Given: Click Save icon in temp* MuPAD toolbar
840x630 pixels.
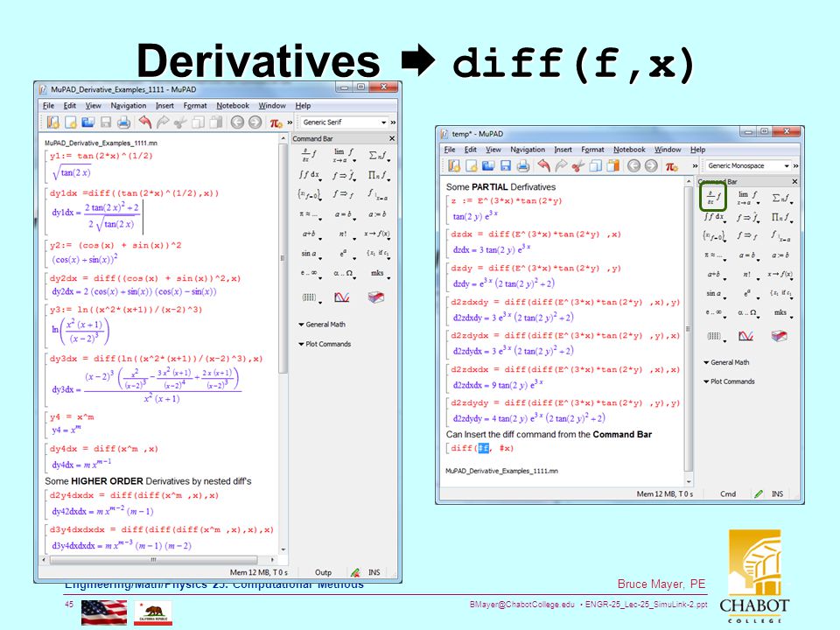Looking at the screenshot, I should pos(505,166).
